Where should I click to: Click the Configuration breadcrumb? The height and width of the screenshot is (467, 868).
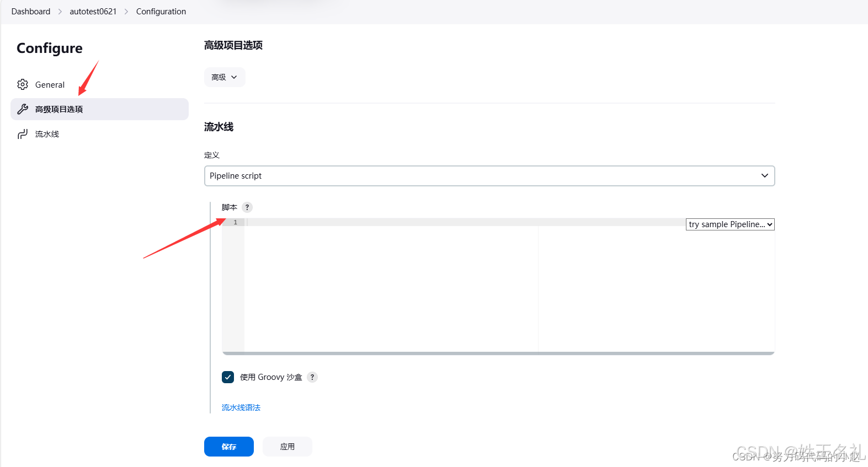coord(161,12)
